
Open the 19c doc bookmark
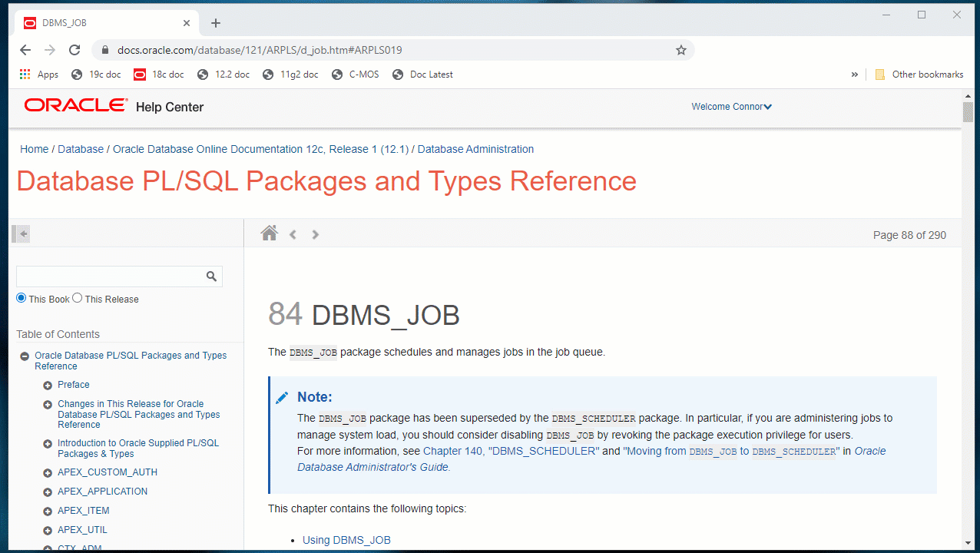pyautogui.click(x=96, y=75)
